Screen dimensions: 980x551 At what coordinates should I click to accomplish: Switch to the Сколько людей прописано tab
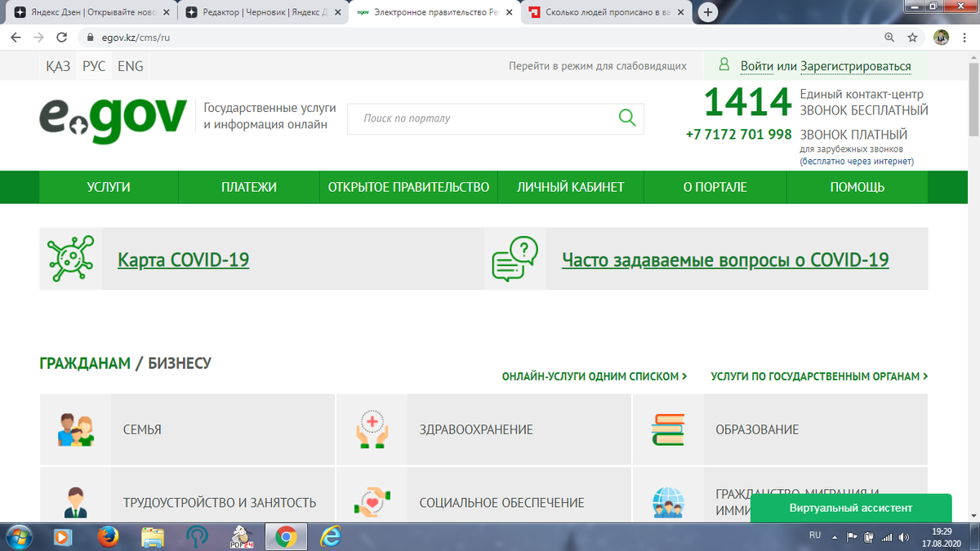point(604,13)
